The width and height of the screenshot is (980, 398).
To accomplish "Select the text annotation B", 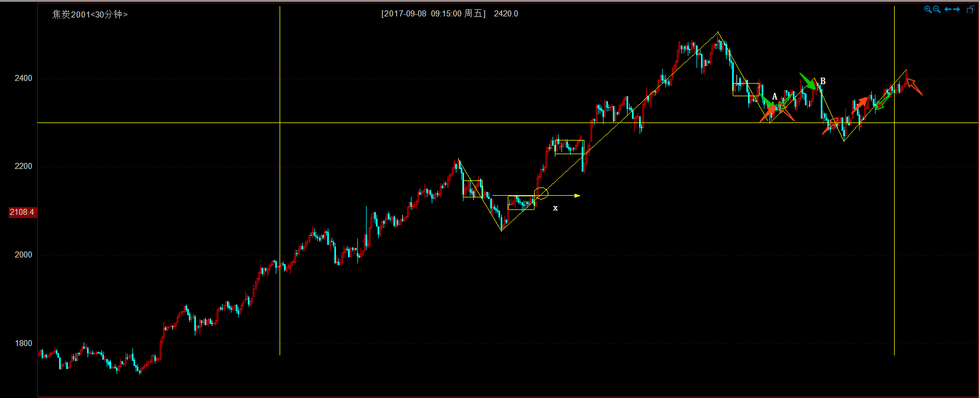I will [822, 81].
